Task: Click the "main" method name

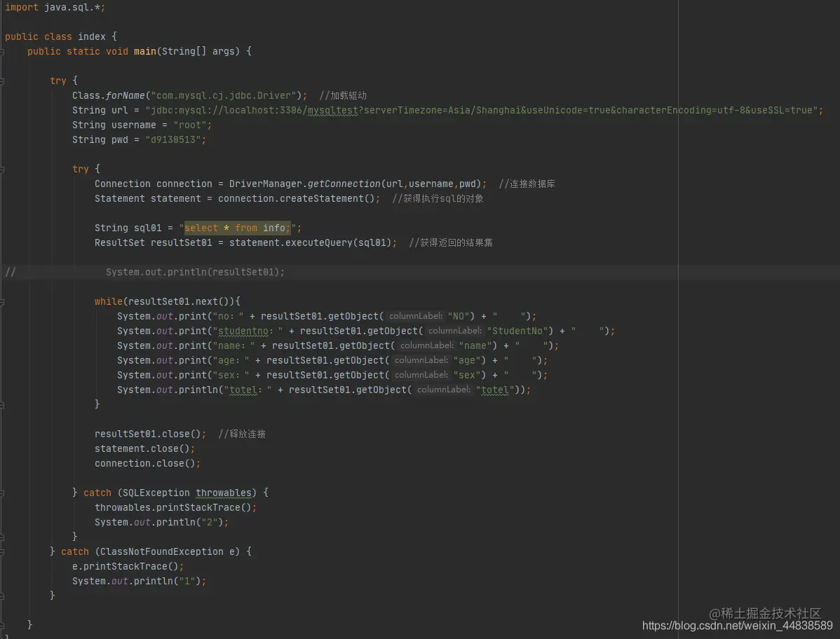Action: click(x=144, y=51)
